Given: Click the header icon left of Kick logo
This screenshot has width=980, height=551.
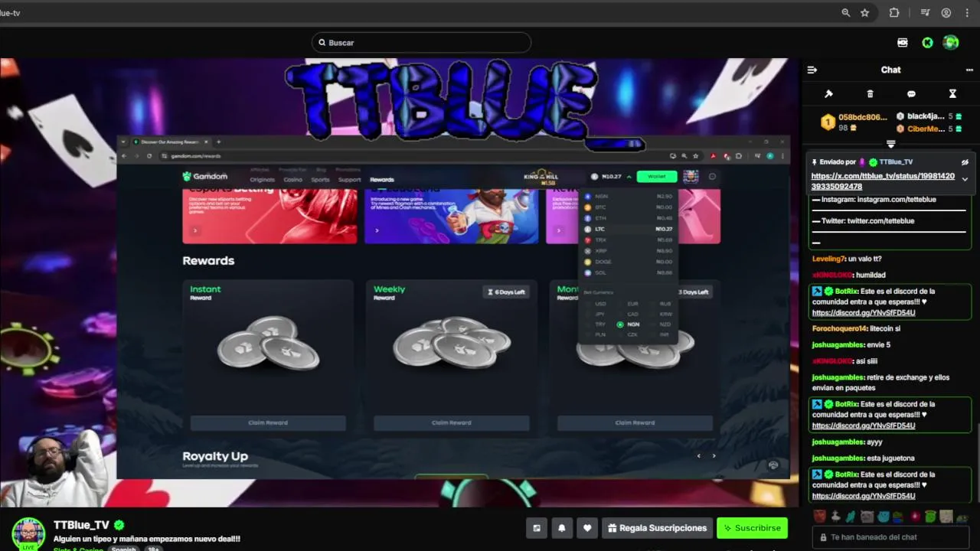Looking at the screenshot, I should click(903, 43).
